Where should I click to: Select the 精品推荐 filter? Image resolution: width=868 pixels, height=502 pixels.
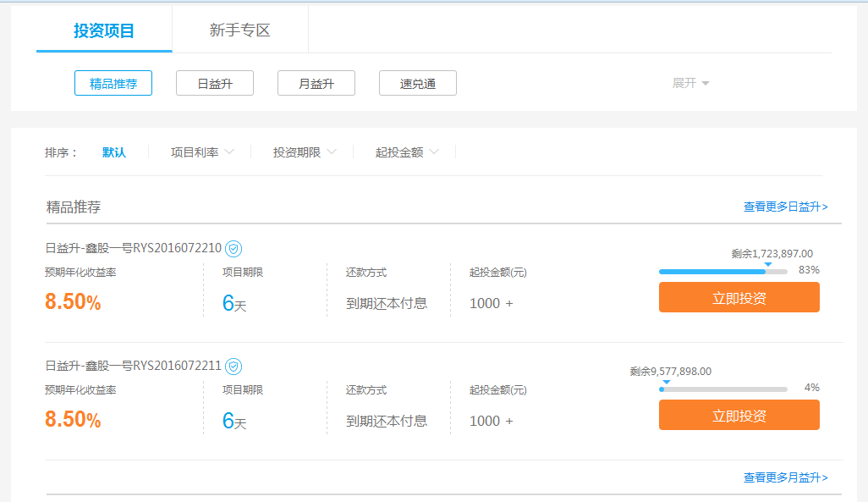point(113,83)
